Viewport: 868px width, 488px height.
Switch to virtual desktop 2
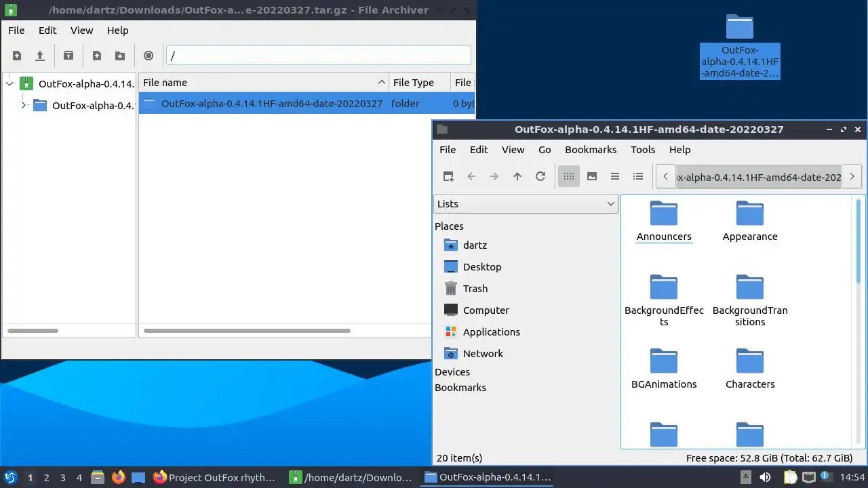[46, 478]
